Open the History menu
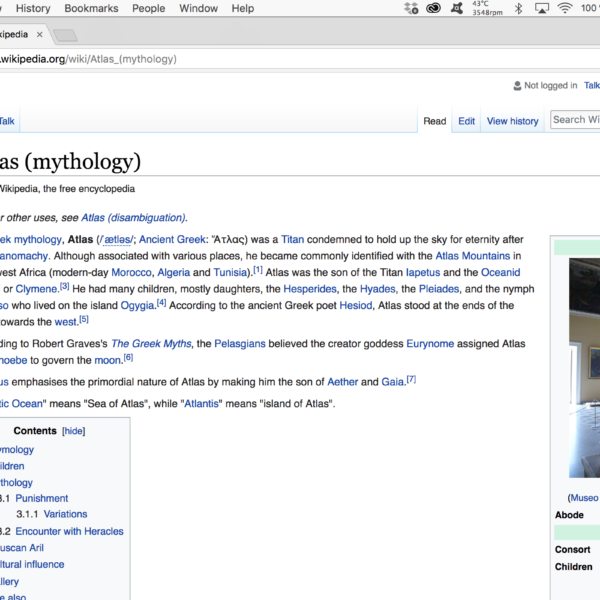 (x=33, y=8)
